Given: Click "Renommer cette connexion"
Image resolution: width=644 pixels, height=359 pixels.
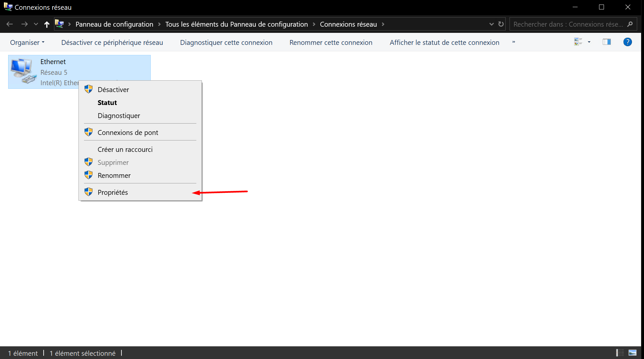Looking at the screenshot, I should pos(331,42).
